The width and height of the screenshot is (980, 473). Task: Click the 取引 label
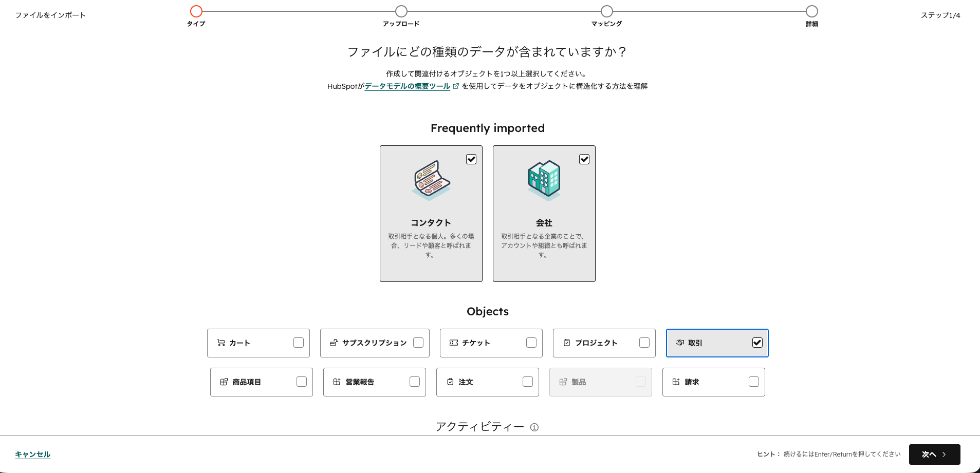pyautogui.click(x=695, y=343)
